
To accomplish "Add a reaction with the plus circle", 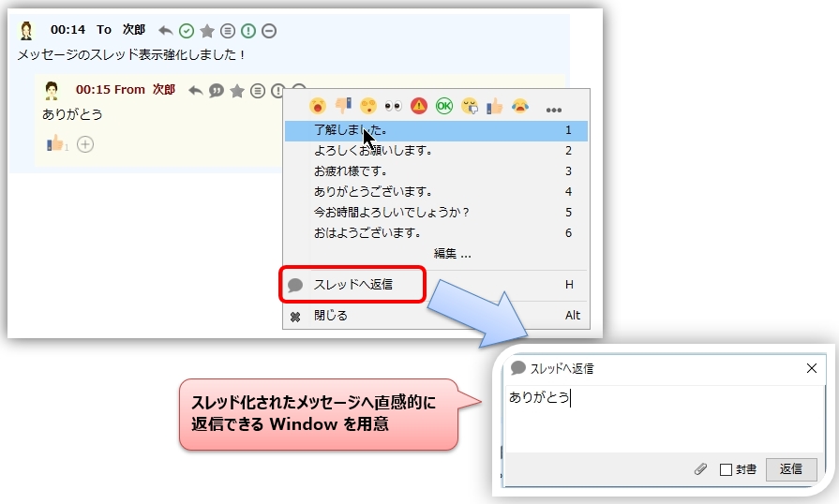I will pos(85,144).
